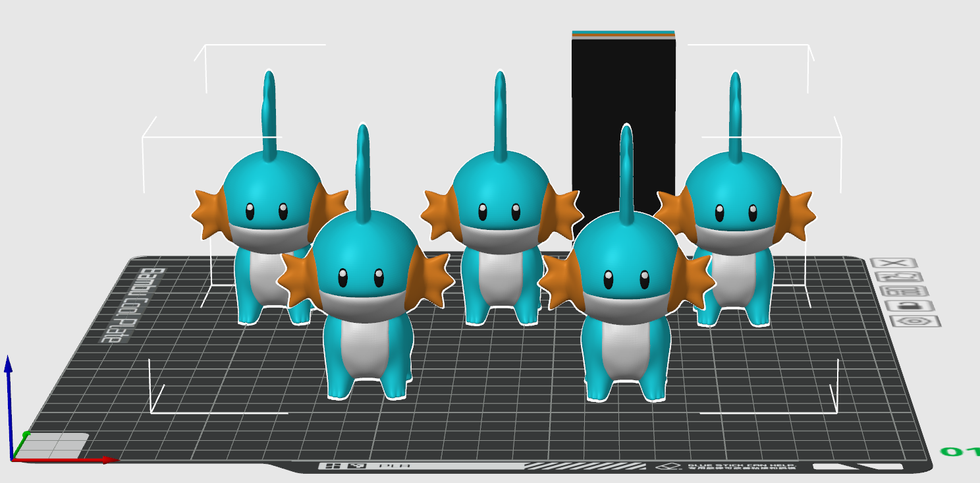Open plate settings with the gear icon

[915, 321]
